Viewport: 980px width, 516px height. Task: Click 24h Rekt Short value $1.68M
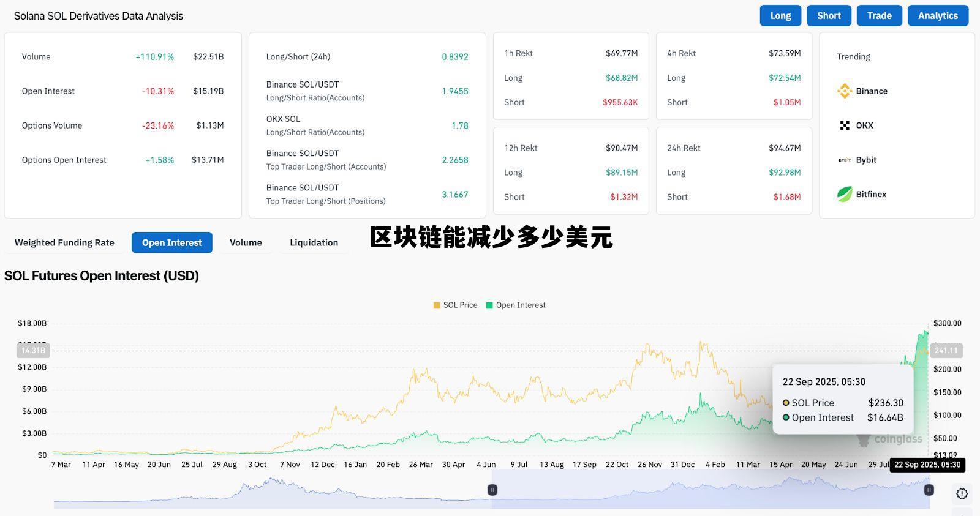coord(787,197)
